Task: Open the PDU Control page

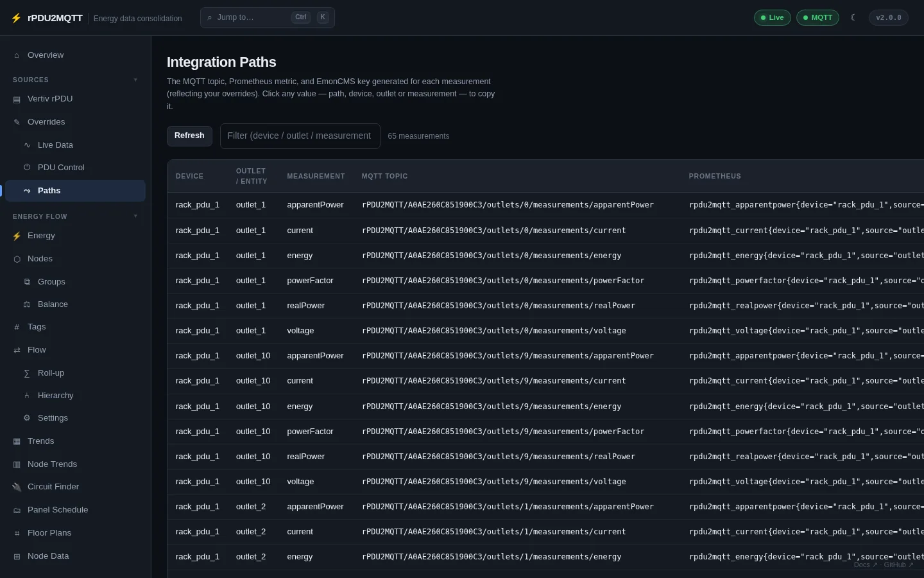Action: [75, 168]
